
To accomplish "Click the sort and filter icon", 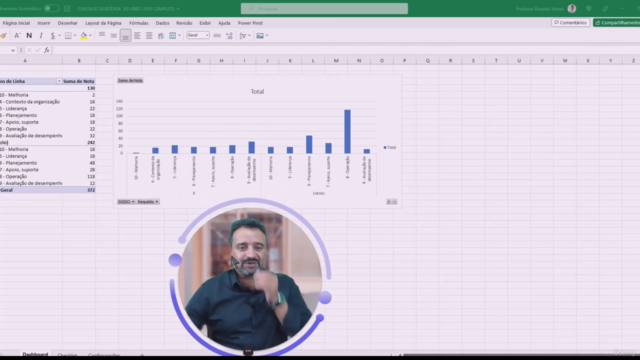I will (242, 36).
